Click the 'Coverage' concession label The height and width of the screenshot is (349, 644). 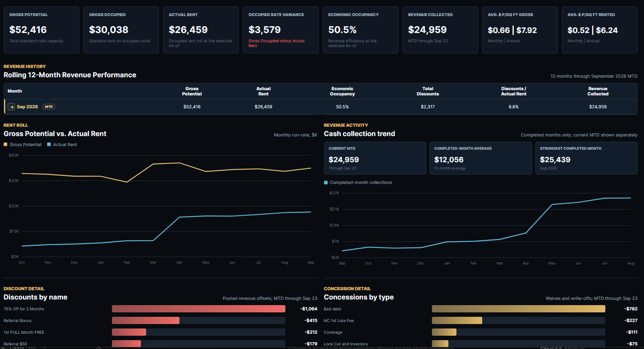333,332
